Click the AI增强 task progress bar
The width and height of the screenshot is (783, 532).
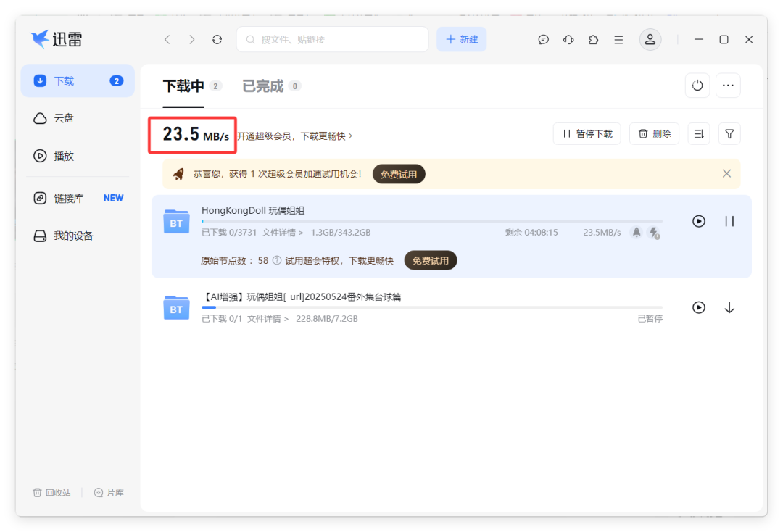[x=432, y=307]
